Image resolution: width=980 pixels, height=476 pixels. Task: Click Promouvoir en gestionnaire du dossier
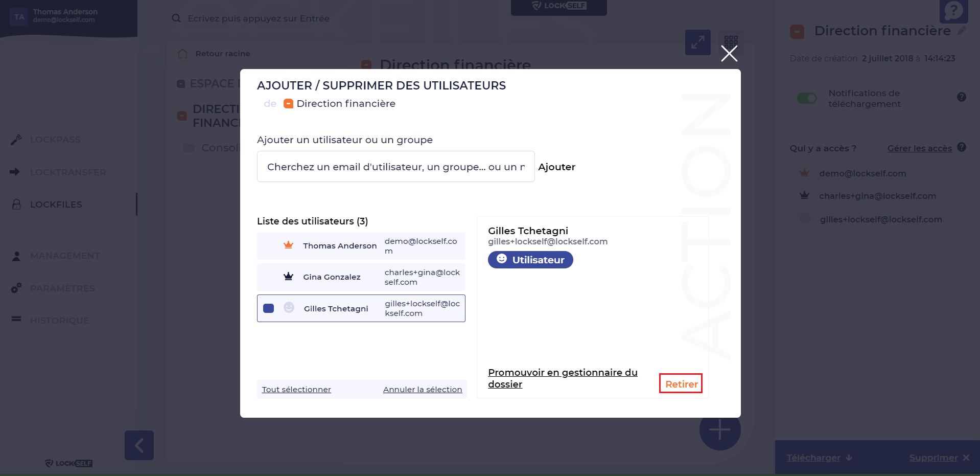(562, 378)
